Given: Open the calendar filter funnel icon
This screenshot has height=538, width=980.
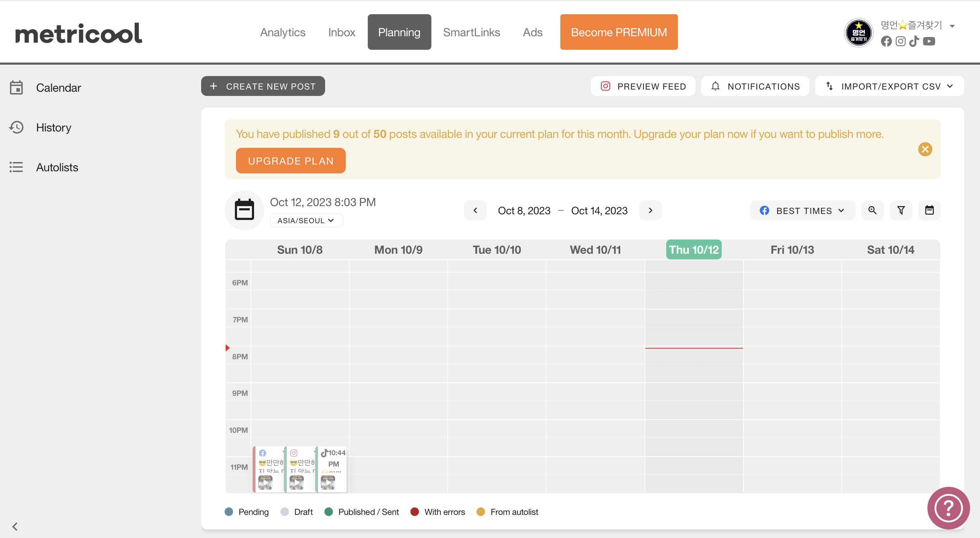Looking at the screenshot, I should coord(901,210).
